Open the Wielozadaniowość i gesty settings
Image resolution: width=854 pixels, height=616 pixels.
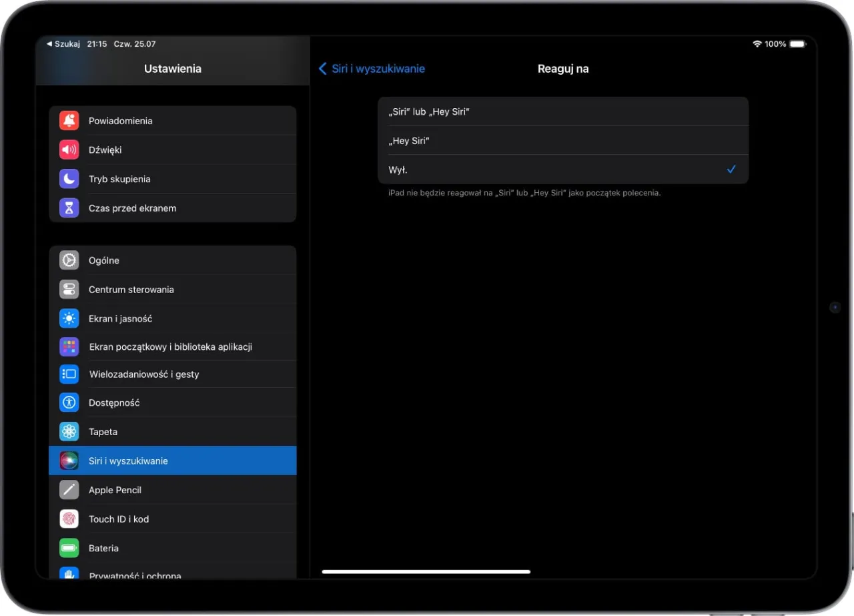tap(144, 374)
